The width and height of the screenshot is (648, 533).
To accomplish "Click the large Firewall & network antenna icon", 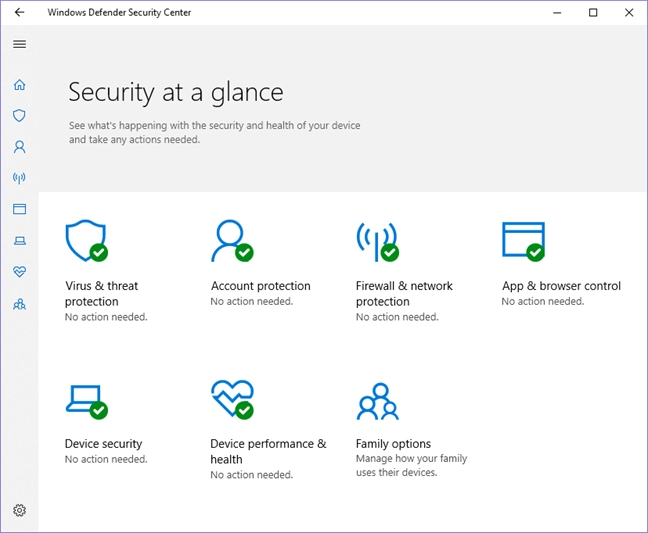I will [377, 242].
